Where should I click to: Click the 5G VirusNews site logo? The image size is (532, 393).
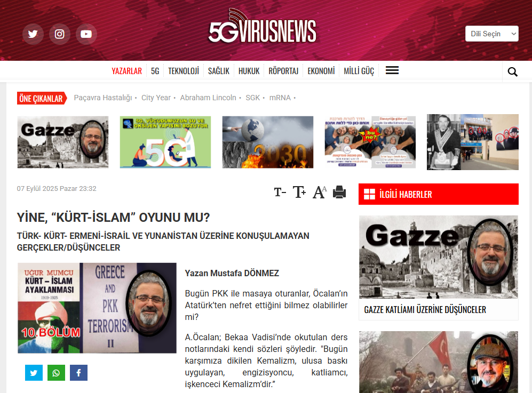(x=262, y=31)
